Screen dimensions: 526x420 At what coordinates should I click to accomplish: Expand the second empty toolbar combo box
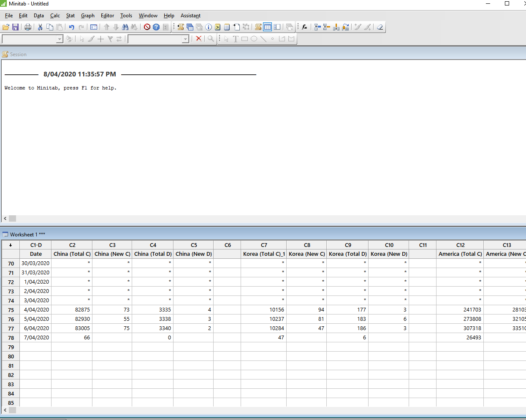pyautogui.click(x=185, y=39)
